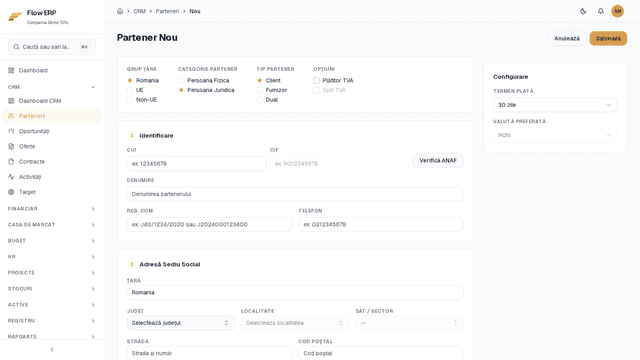Expand the Registru sidebar section
Image resolution: width=640 pixels, height=360 pixels.
coord(52,321)
